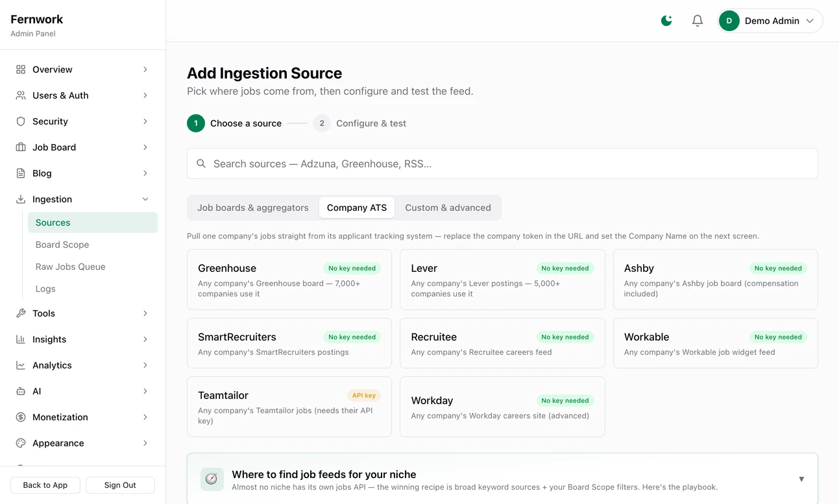Screen dimensions: 839x504
Task: Choose the Greenhouse source card
Action: coord(289,280)
